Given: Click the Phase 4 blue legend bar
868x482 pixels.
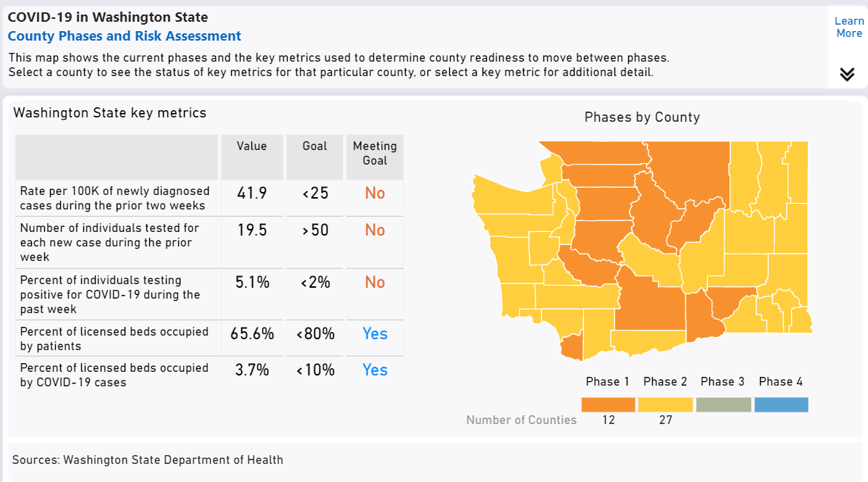Looking at the screenshot, I should pos(781,404).
